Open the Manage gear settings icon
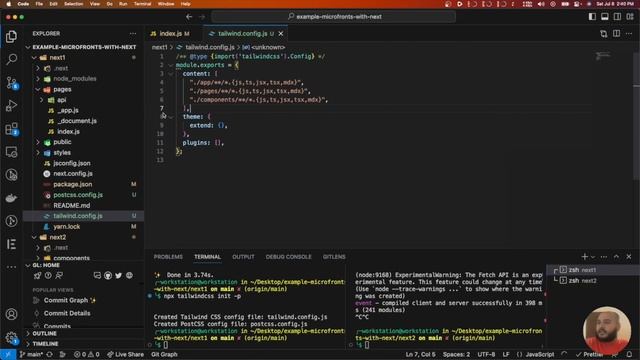The width and height of the screenshot is (640, 360). (x=11, y=338)
